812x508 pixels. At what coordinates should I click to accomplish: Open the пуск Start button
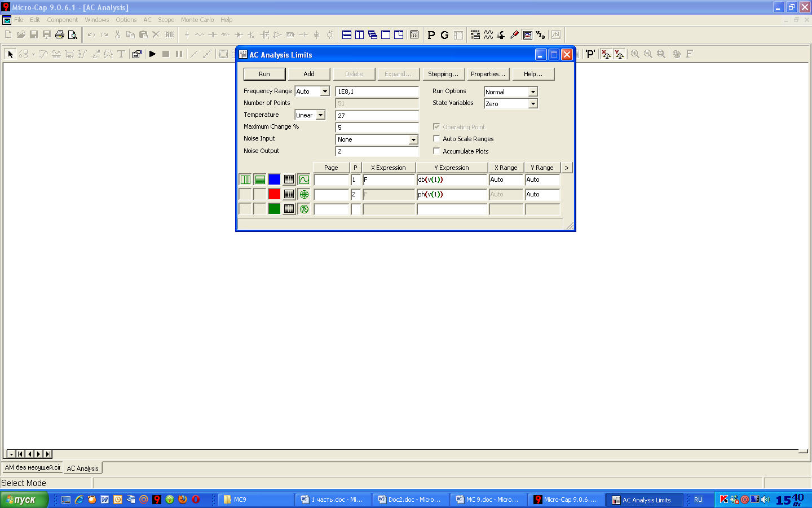point(24,500)
